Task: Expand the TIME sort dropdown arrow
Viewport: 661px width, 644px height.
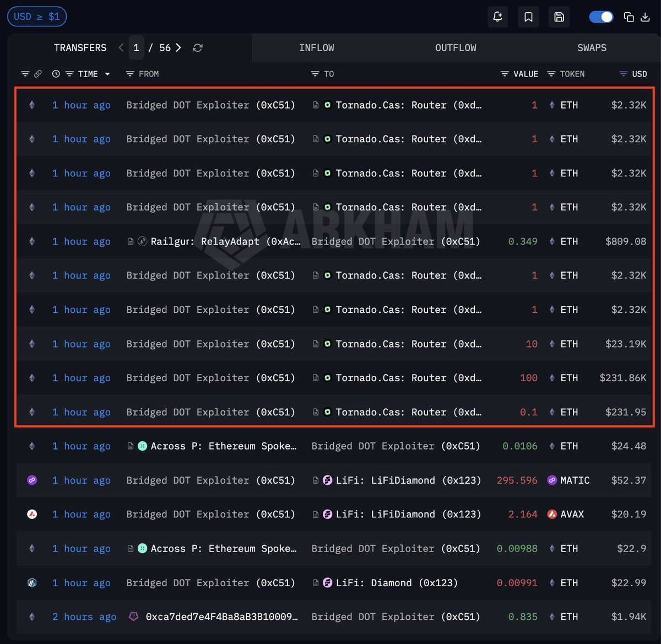Action: 107,74
